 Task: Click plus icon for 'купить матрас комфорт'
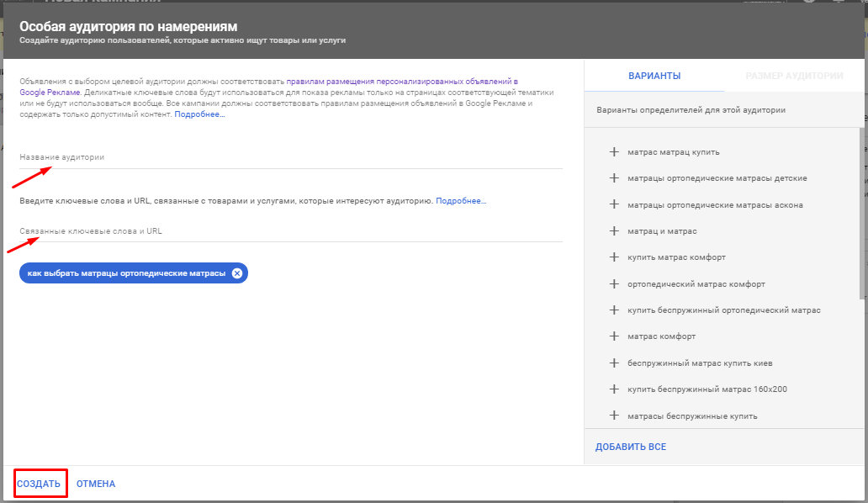[613, 257]
